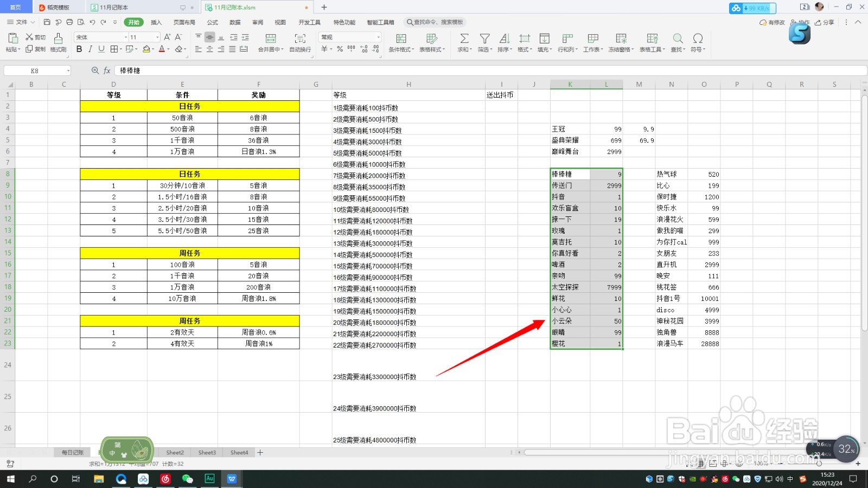Open the 筛选 filter tool

(484, 42)
